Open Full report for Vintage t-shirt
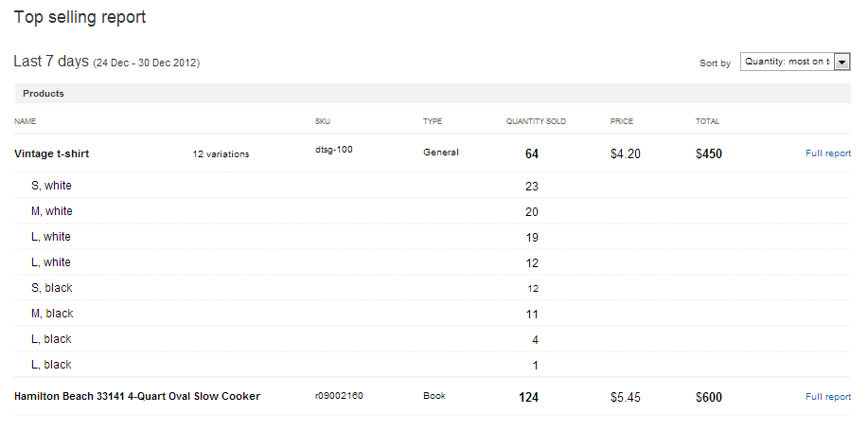 pos(827,153)
